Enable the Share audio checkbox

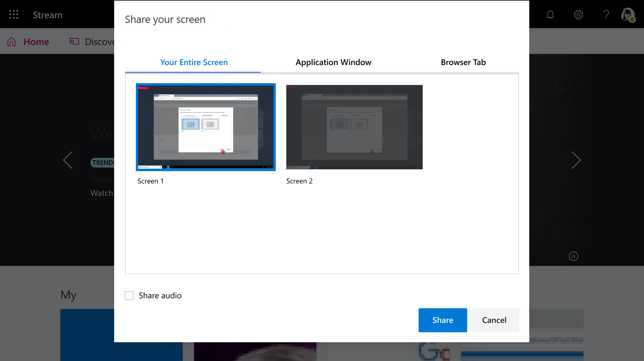[x=129, y=295]
